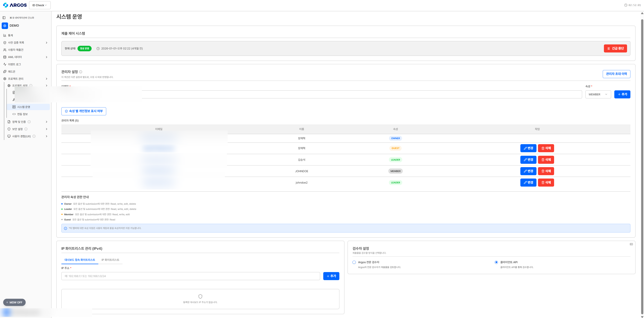This screenshot has height=318, width=644.
Task: Switch to the IP 화이트리스트 tab
Action: [110, 260]
